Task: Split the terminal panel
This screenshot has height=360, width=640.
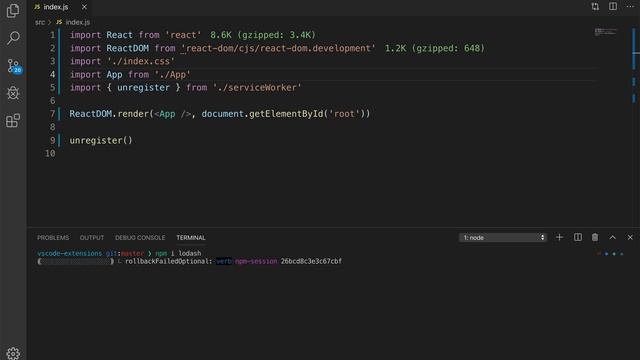Action: [578, 237]
